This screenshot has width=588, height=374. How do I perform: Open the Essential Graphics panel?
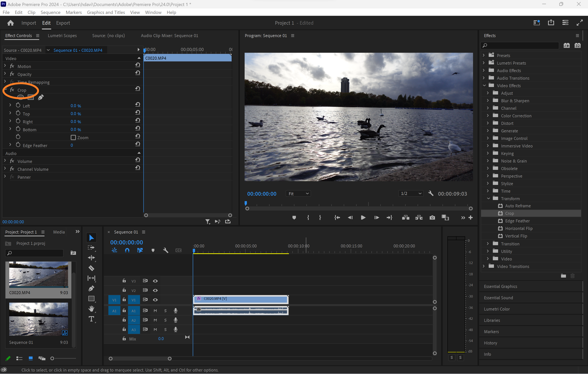(500, 286)
